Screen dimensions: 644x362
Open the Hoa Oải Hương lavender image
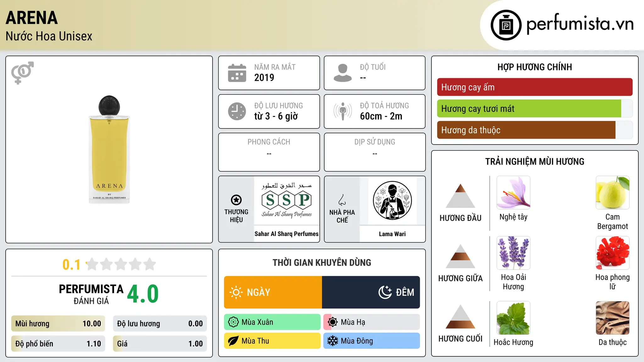[x=514, y=253]
